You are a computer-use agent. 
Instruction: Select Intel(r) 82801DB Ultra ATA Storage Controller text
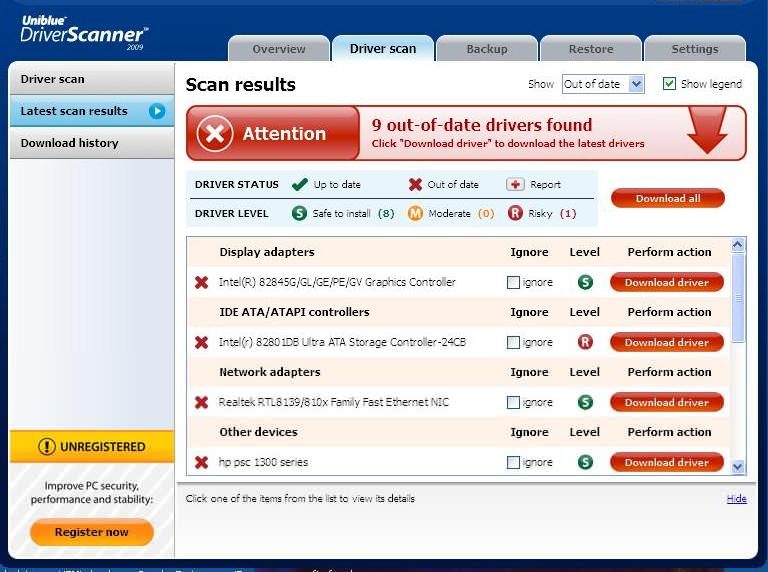click(x=342, y=342)
